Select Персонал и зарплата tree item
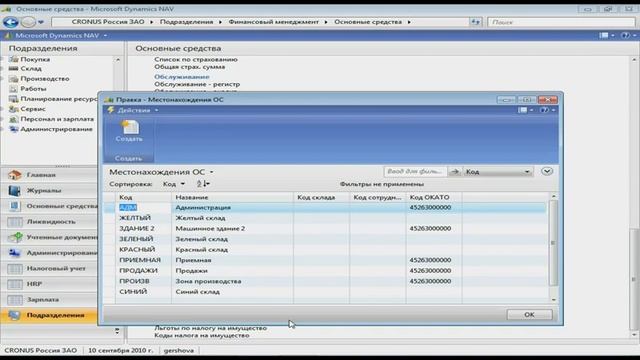 (x=57, y=119)
